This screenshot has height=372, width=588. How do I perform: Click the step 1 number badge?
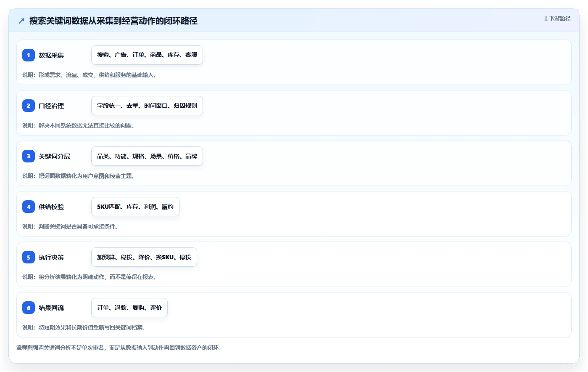point(29,55)
